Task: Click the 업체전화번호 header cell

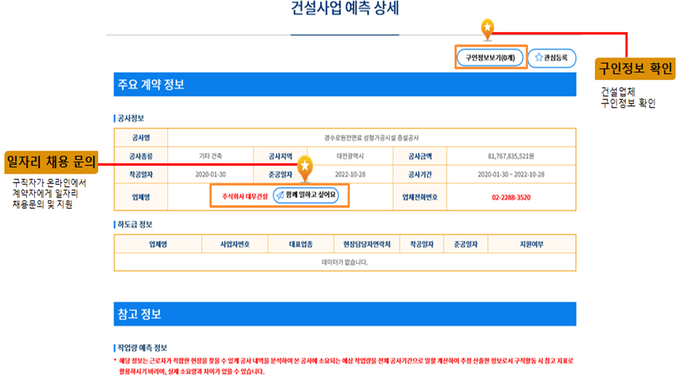Action: [x=420, y=197]
